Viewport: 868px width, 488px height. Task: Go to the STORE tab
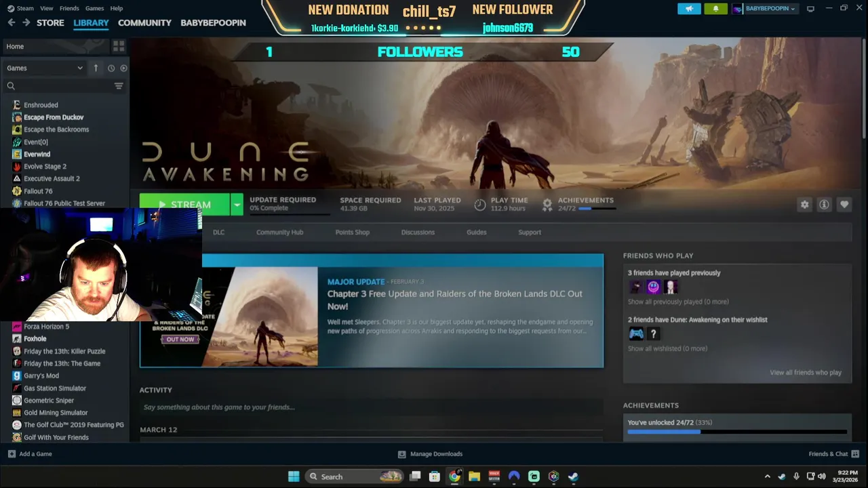pos(50,22)
